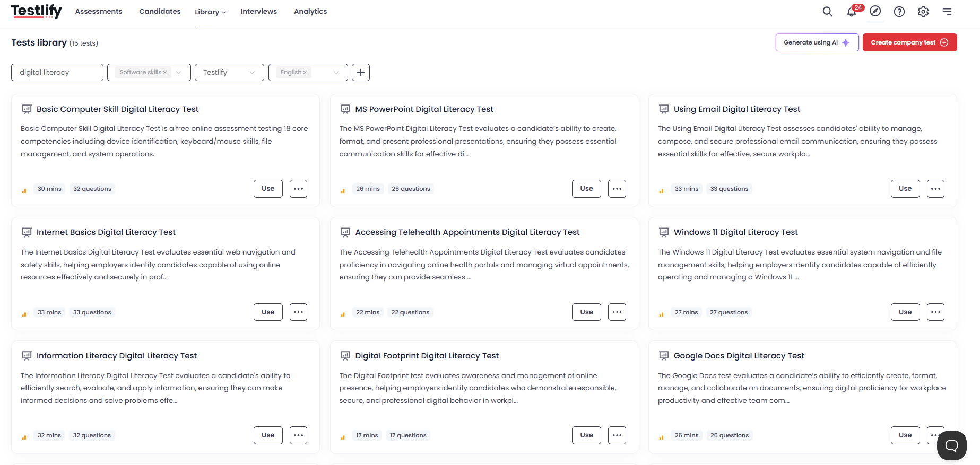The height and width of the screenshot is (465, 980).
Task: Open the search magnifier icon
Action: tap(827, 12)
